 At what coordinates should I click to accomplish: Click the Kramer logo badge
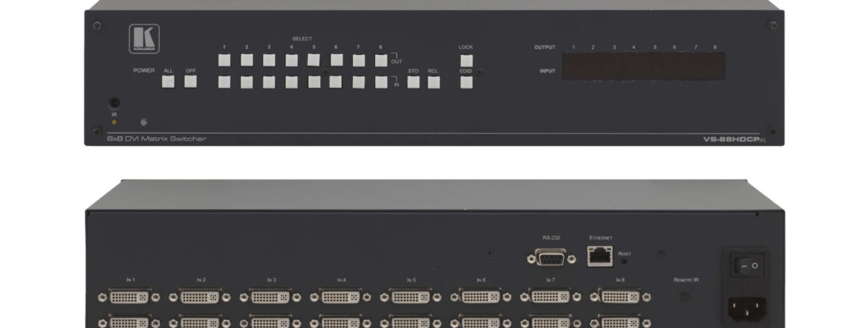[144, 39]
